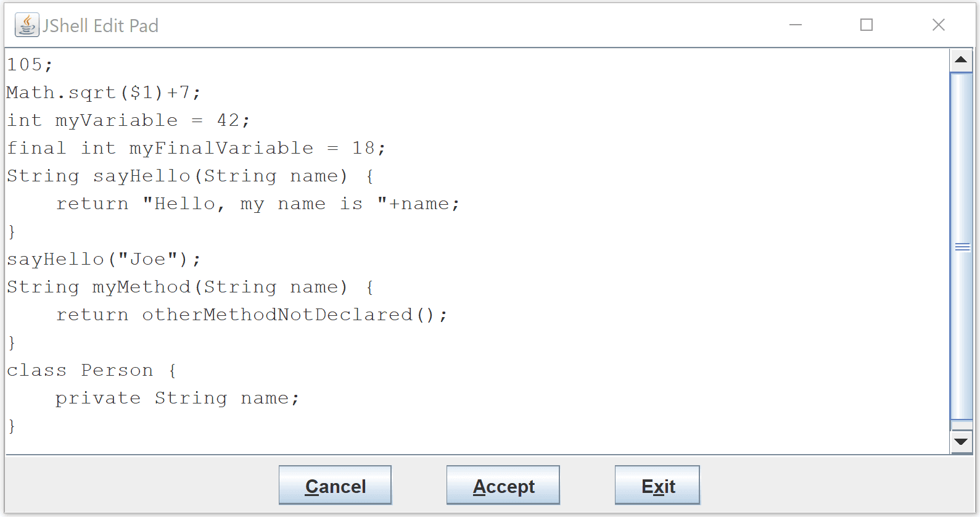Click the JShell Edit Pad title text
The height and width of the screenshot is (517, 980).
pyautogui.click(x=101, y=25)
